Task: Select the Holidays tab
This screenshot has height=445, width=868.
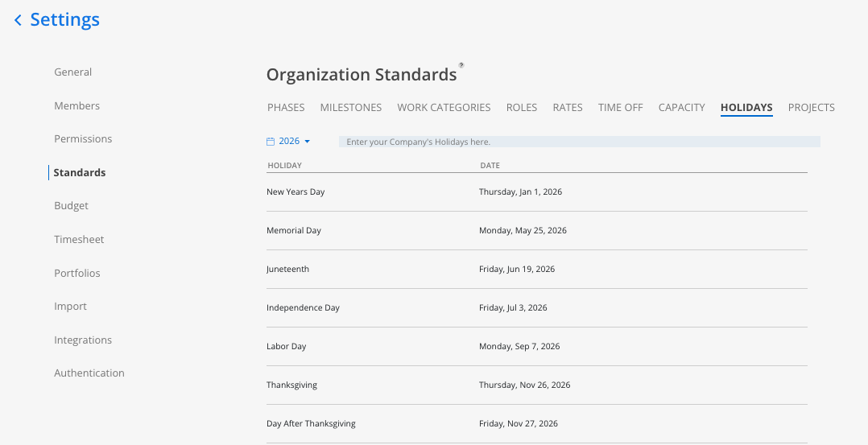Action: [746, 107]
